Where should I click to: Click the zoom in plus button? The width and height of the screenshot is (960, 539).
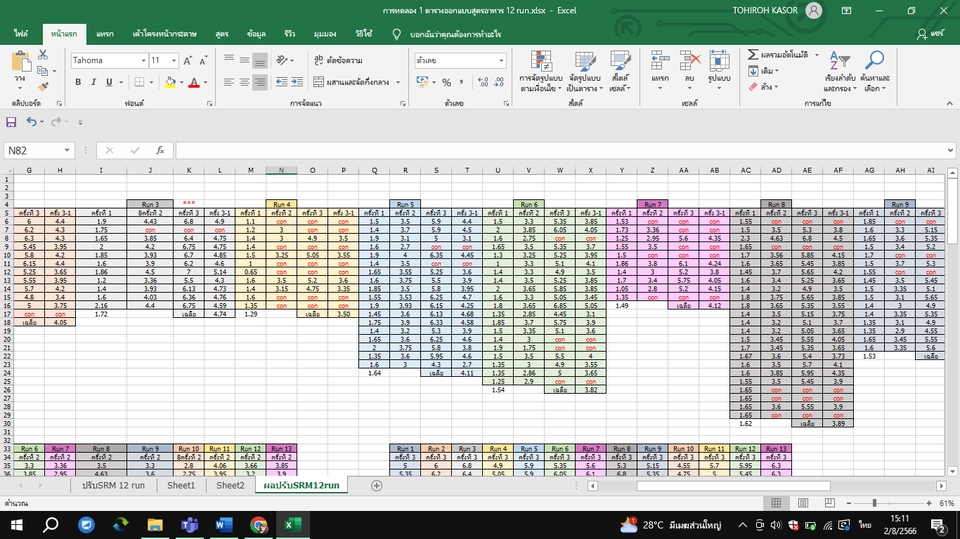click(929, 503)
